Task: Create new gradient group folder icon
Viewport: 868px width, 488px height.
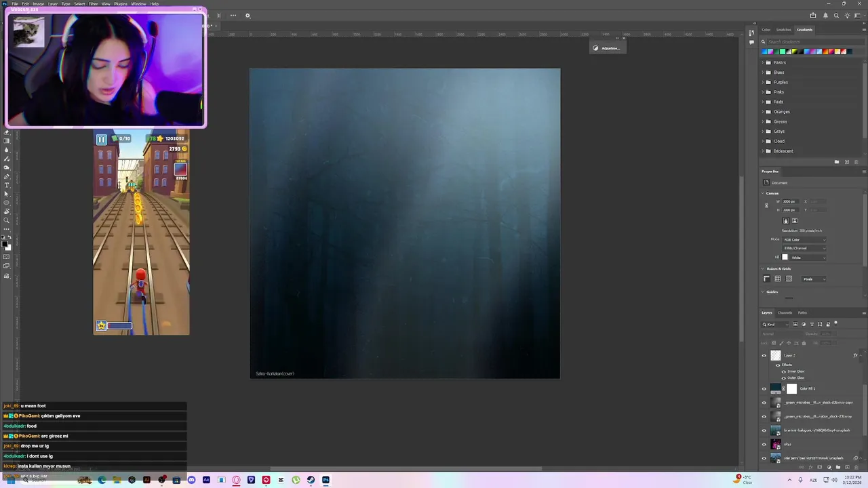Action: 837,162
